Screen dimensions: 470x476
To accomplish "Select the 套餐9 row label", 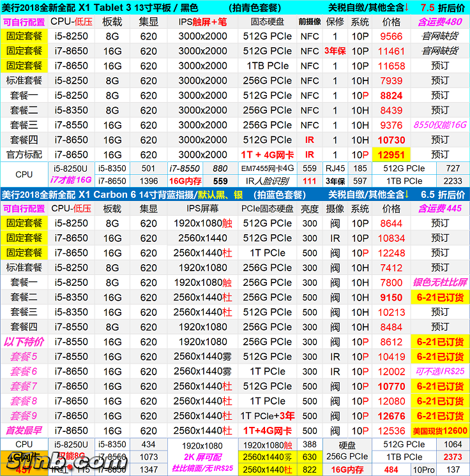I will [x=24, y=416].
